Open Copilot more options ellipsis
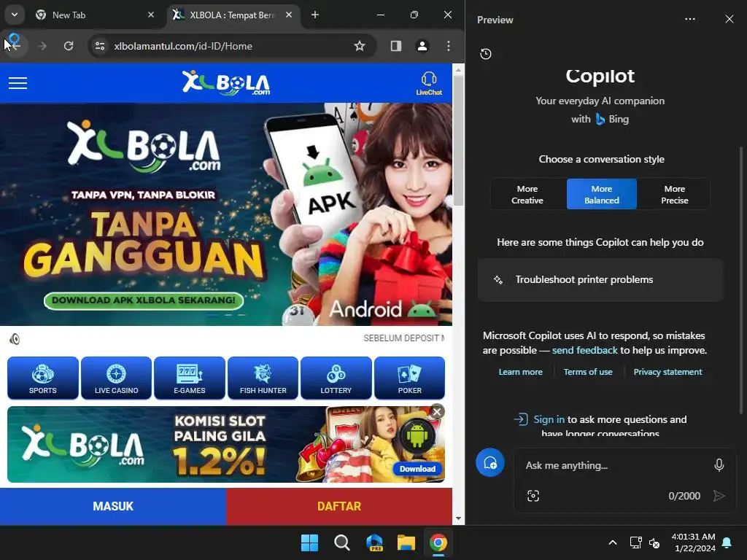747x560 pixels. coord(690,19)
